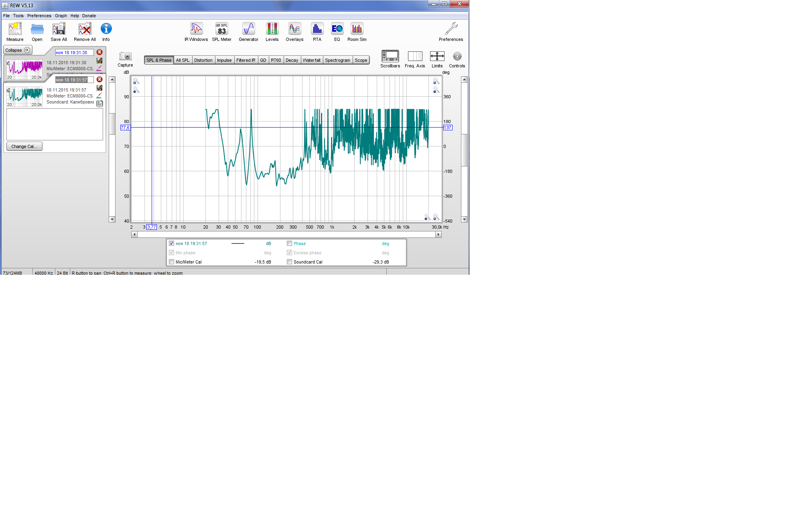This screenshot has height=515, width=812.
Task: Open the EQ window
Action: (337, 29)
